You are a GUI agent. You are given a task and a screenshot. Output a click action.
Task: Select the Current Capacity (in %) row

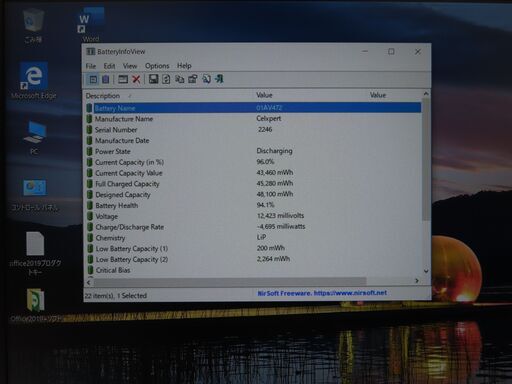tap(253, 162)
